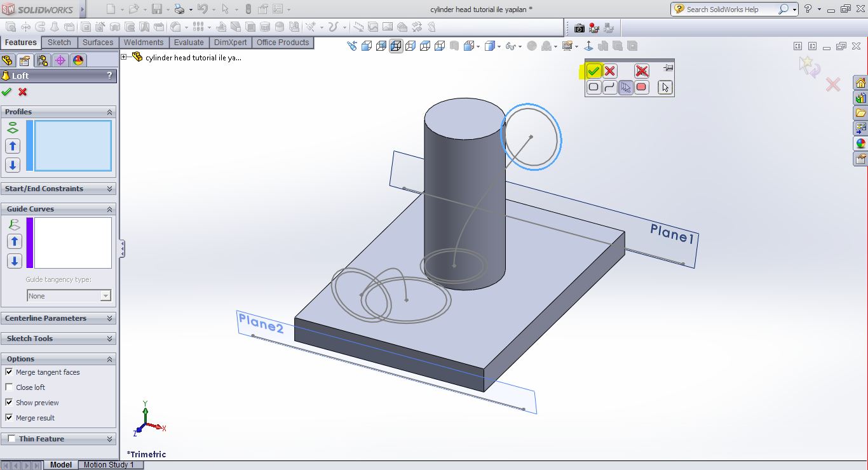The image size is (868, 470).
Task: Cancel loft with red X in panel
Action: (23, 92)
